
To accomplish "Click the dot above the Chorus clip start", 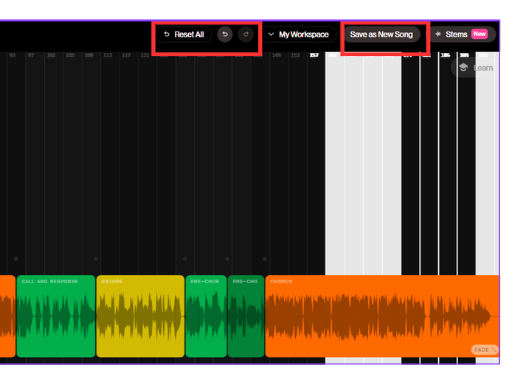I will point(265,259).
